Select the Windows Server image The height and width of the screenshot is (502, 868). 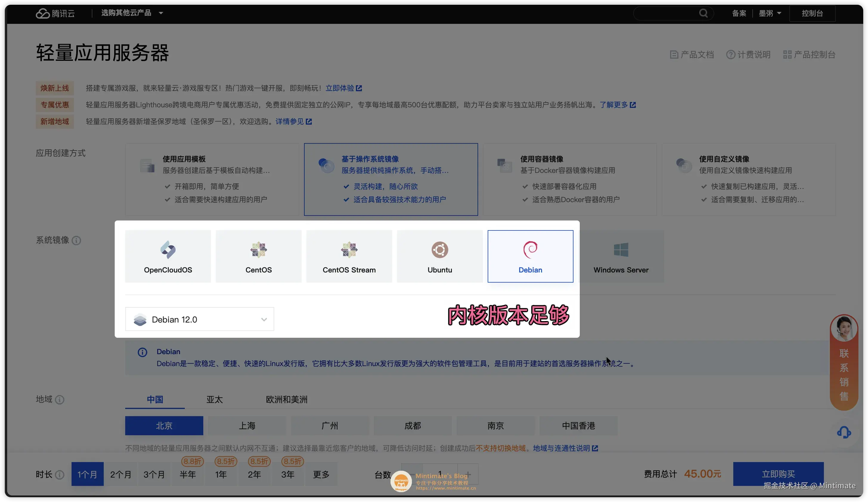pos(621,256)
